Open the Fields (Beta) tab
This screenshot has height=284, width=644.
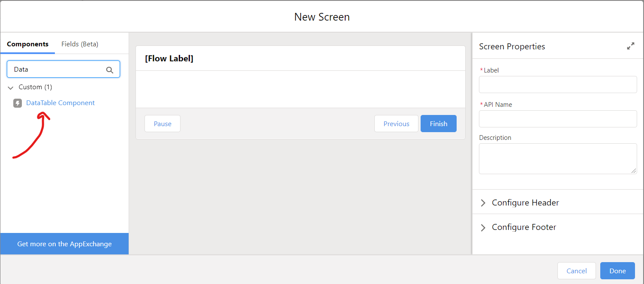(x=80, y=44)
